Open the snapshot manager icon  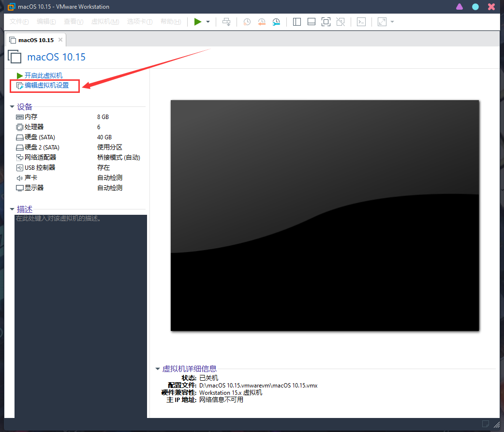click(276, 22)
